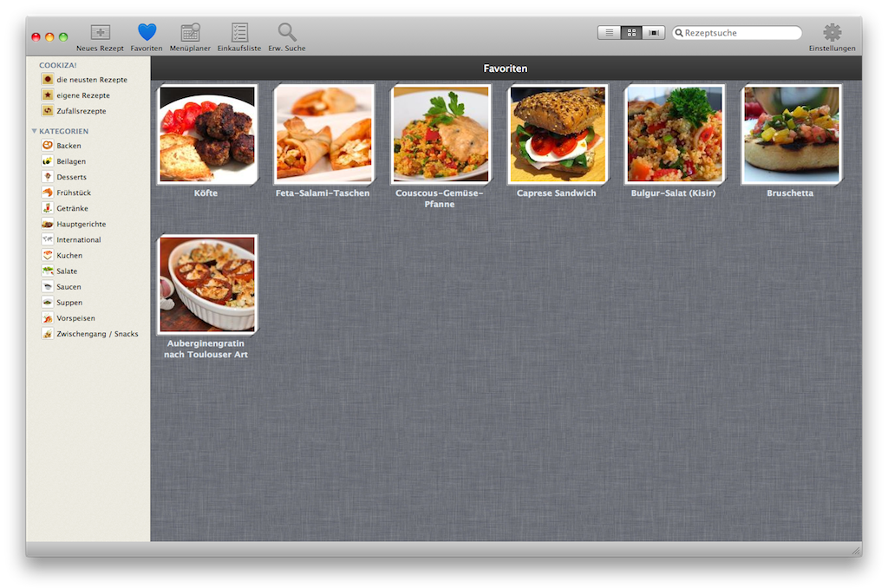Click the Bruschetta recipe title text
Screen dimensions: 888x588
click(790, 193)
